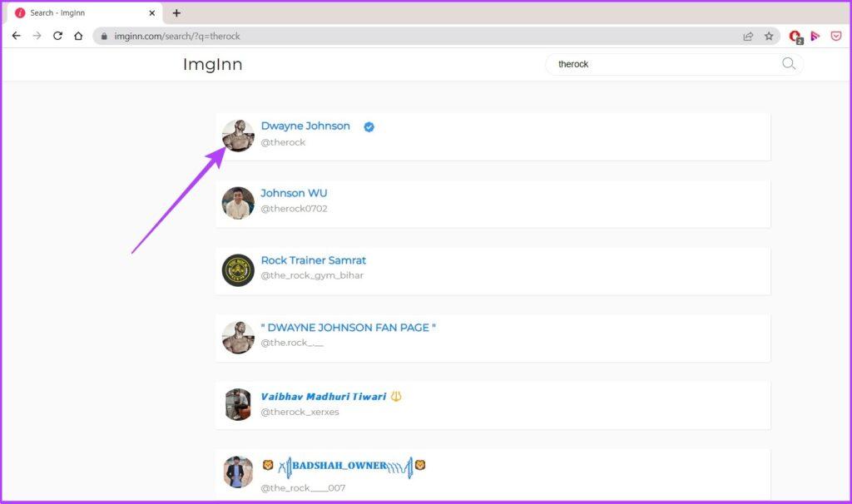Select the Search - ImgInn tab
Viewport: 852px width, 504px height.
point(86,13)
